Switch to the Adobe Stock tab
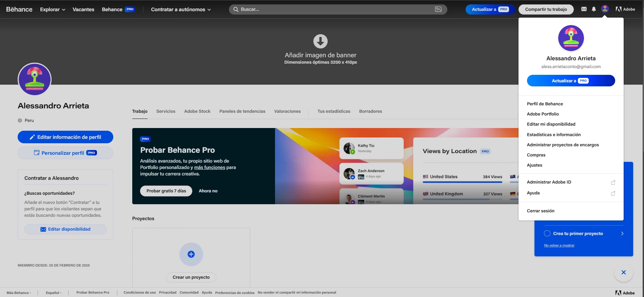 (197, 111)
